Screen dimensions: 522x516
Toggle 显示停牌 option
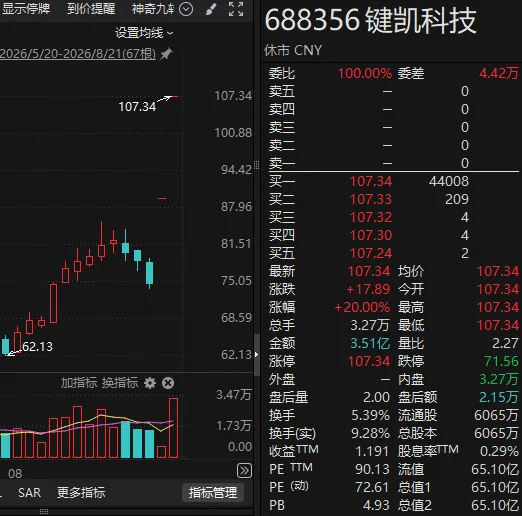coord(25,9)
